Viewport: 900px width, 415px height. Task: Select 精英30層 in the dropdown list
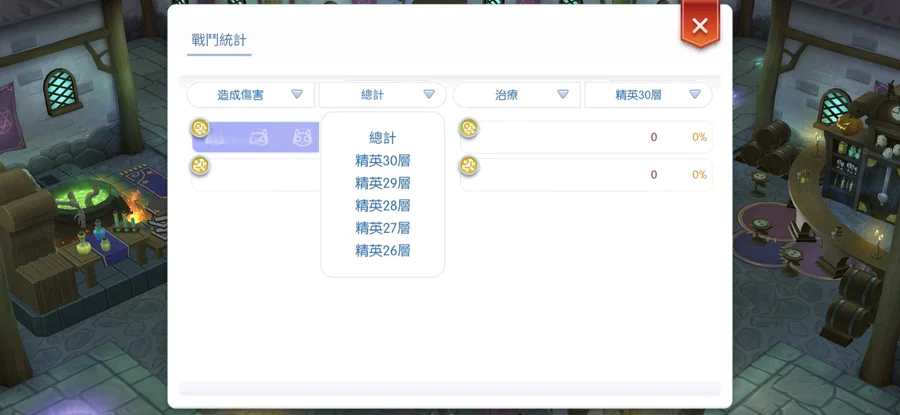pos(382,161)
